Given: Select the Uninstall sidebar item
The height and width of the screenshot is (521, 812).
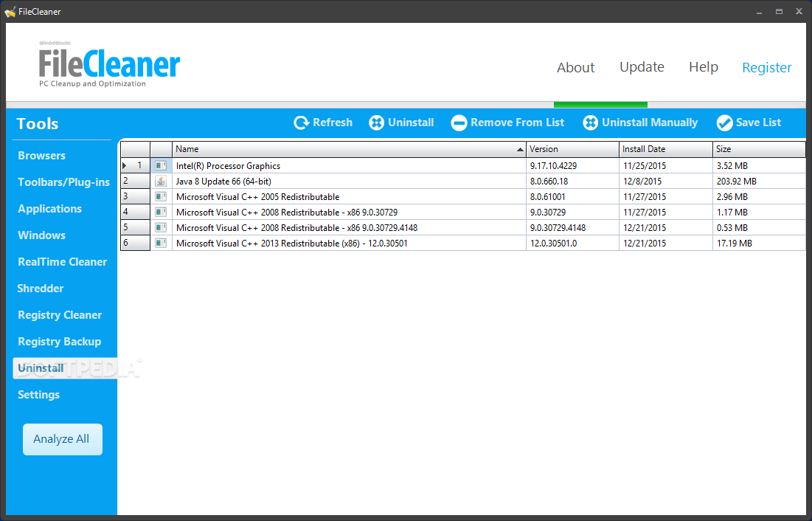Looking at the screenshot, I should tap(65, 368).
